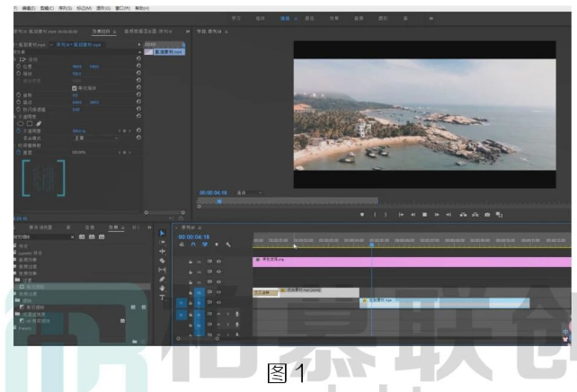Click Export Frame camera icon
Image resolution: width=577 pixels, height=392 pixels.
point(487,215)
